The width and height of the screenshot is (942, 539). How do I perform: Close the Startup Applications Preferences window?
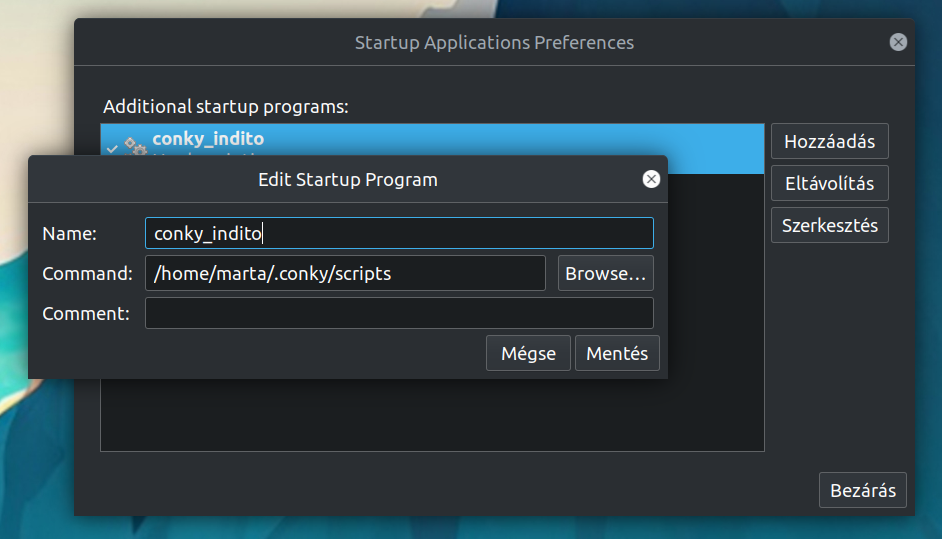point(898,42)
